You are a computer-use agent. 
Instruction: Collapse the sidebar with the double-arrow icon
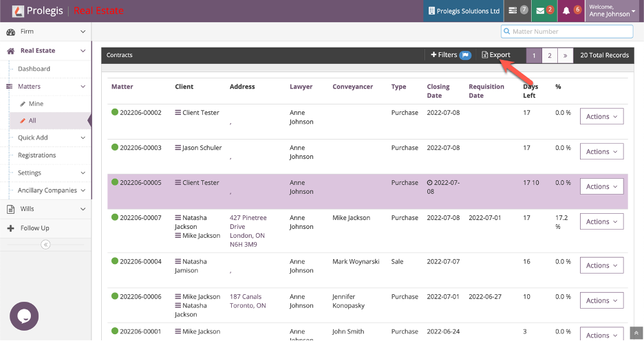45,245
